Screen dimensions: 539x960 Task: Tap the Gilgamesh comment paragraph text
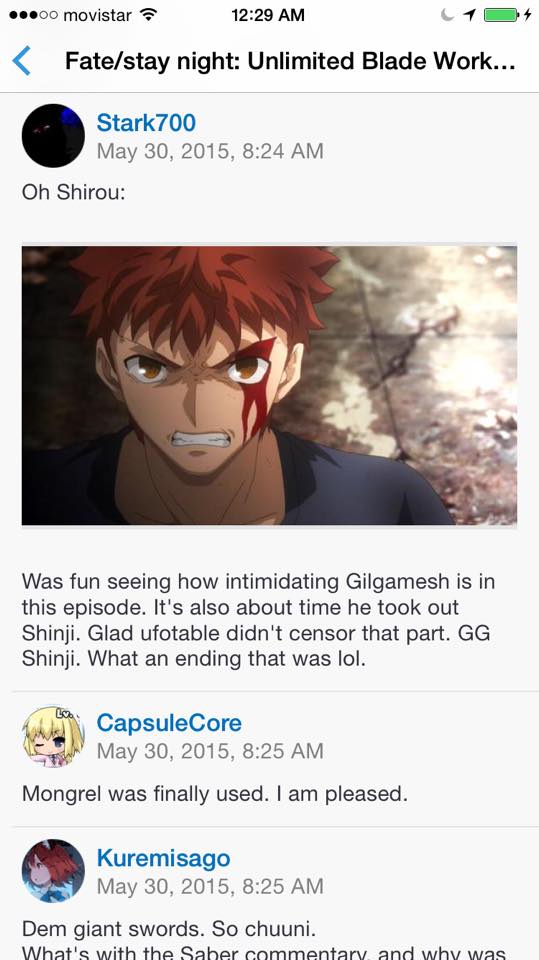click(x=258, y=620)
